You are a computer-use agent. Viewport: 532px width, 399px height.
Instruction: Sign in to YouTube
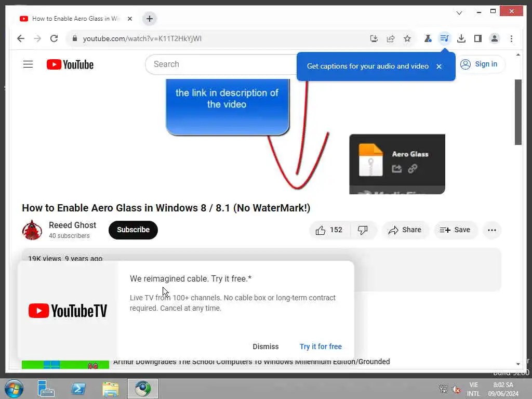pyautogui.click(x=478, y=64)
